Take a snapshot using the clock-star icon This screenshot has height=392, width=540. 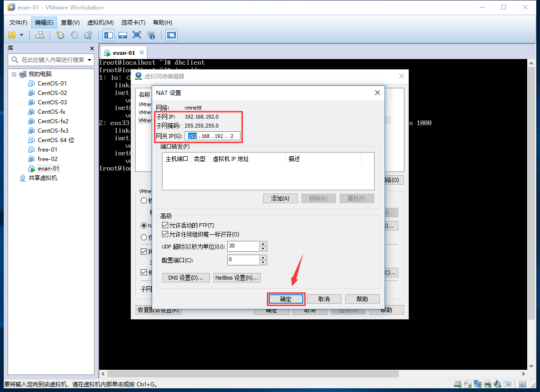click(60, 35)
